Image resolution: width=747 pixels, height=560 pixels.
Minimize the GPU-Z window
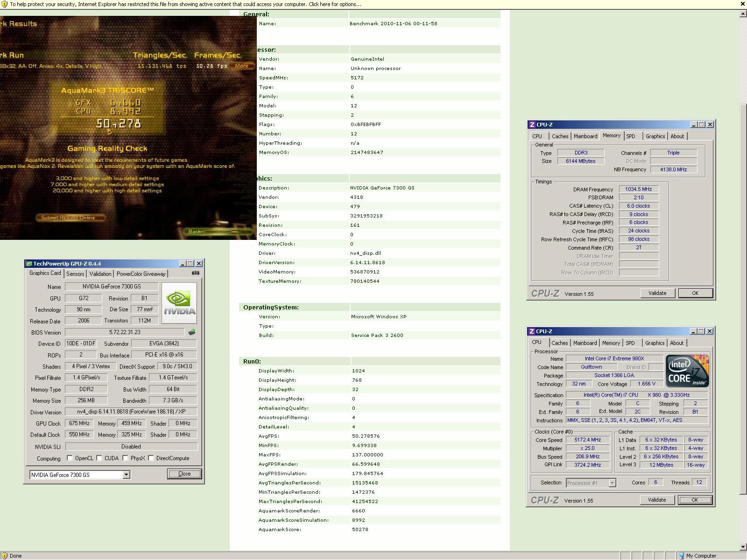183,264
